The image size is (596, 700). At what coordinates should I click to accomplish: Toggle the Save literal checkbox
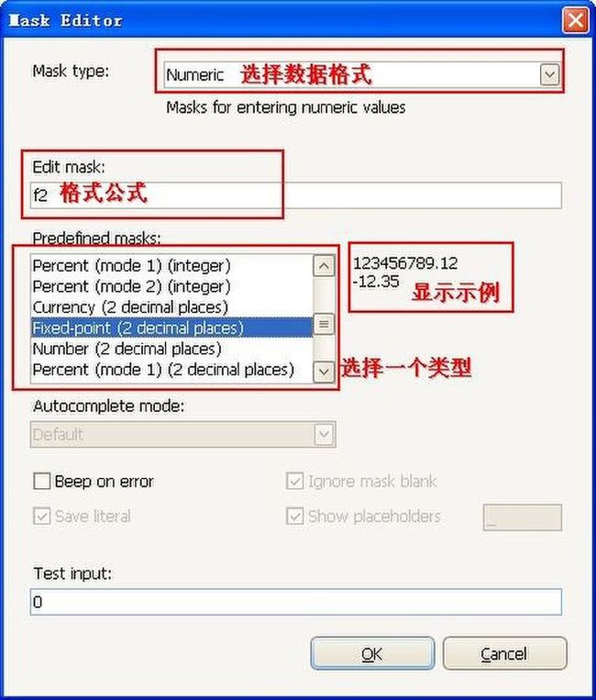(x=42, y=517)
